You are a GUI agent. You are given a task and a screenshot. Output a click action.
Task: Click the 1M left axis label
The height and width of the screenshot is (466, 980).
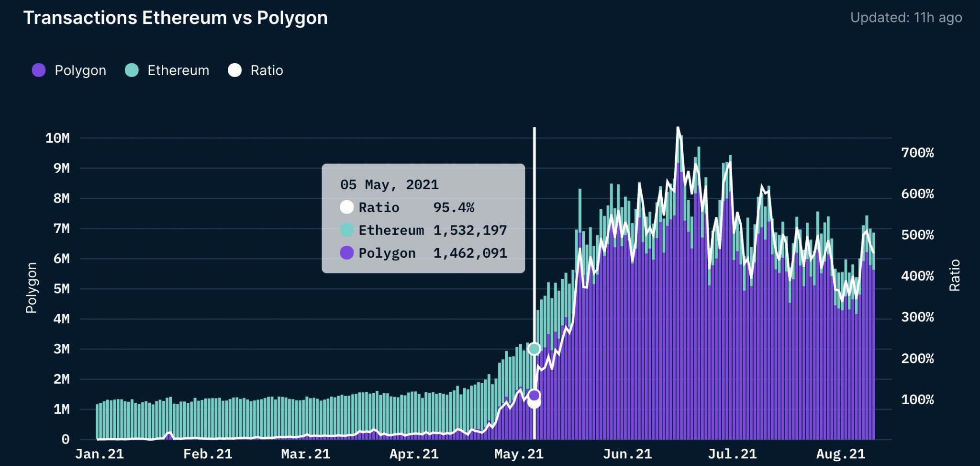pos(61,409)
